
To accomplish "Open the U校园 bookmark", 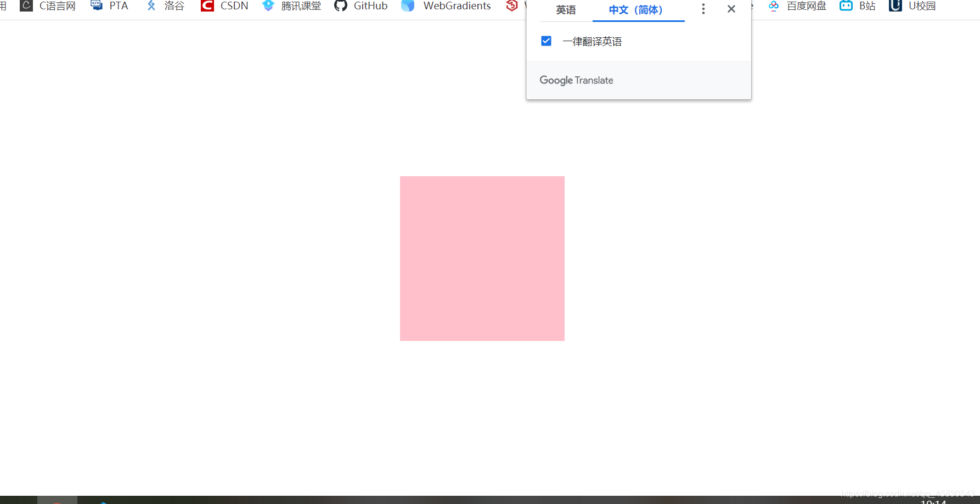I will click(x=913, y=6).
